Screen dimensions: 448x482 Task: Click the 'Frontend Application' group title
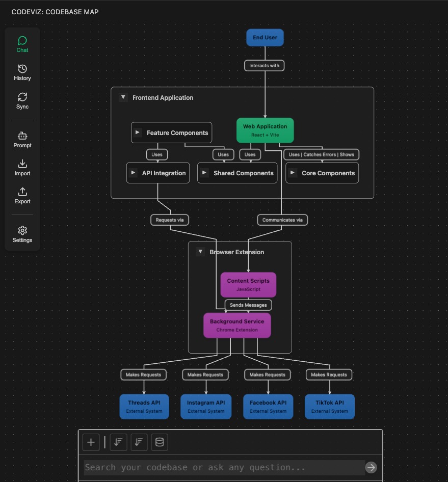tap(163, 98)
